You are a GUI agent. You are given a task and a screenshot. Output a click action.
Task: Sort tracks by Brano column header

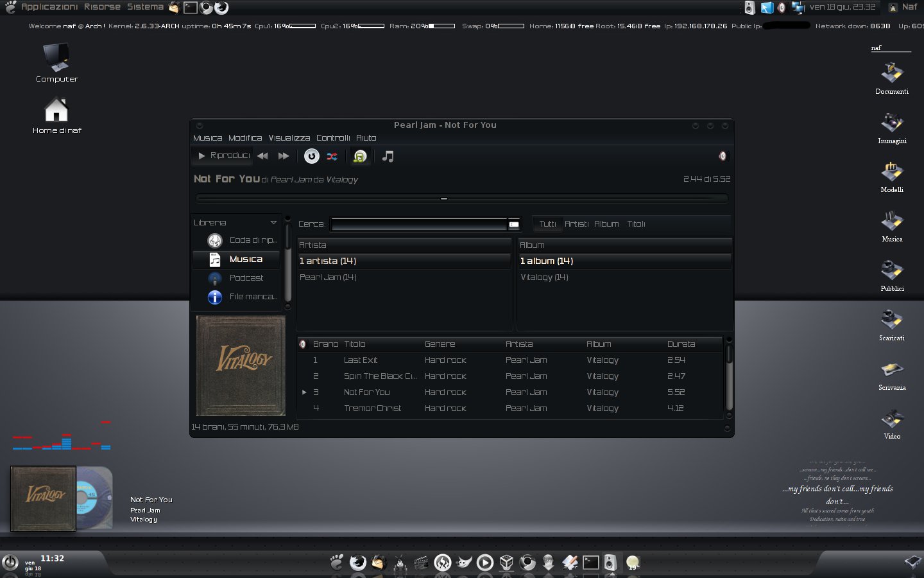pyautogui.click(x=325, y=344)
